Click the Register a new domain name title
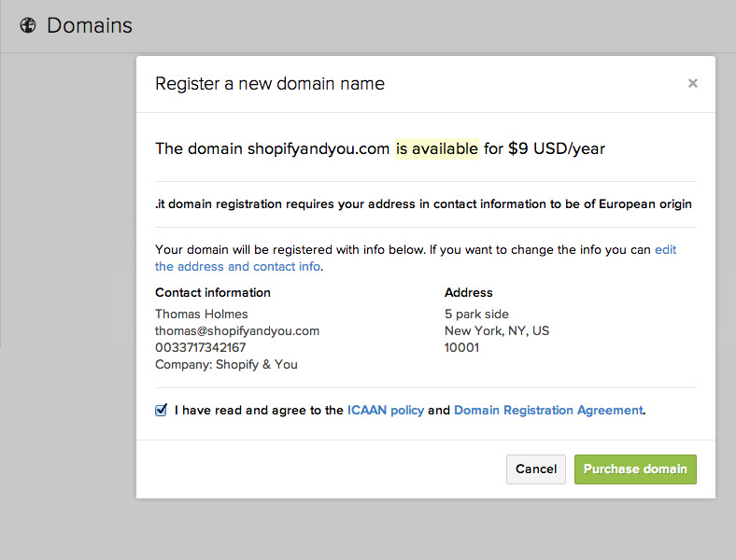The height and width of the screenshot is (560, 736). (x=270, y=84)
